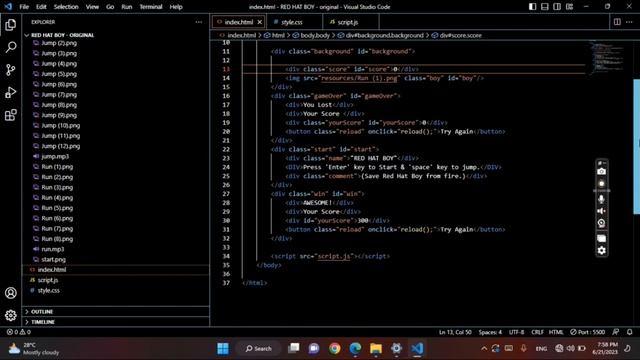The image size is (640, 360).
Task: Open File Explorer from taskbar
Action: pos(376,349)
